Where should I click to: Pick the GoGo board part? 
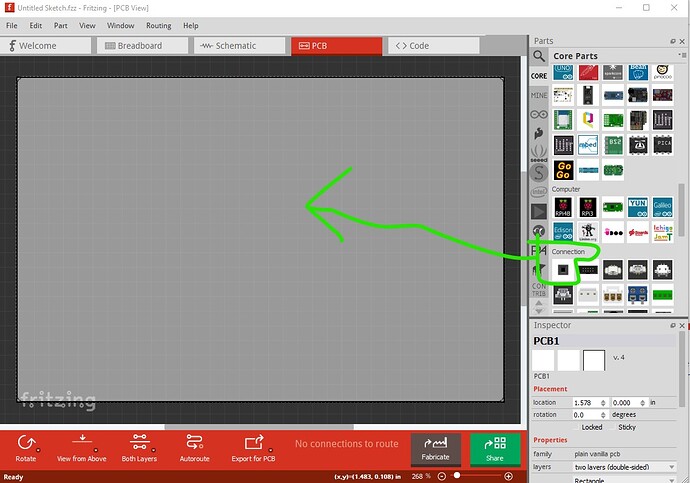(x=563, y=170)
